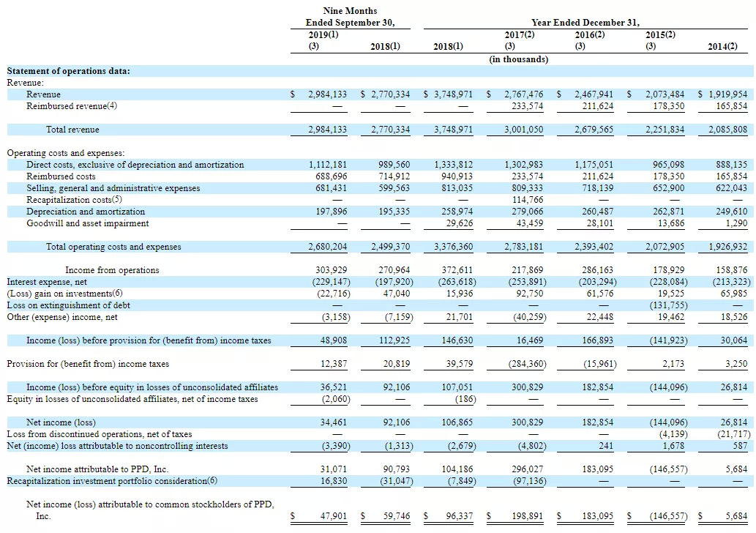Click the Year Ended December 31 header
Viewport: 756px width, 533px height.
point(585,23)
